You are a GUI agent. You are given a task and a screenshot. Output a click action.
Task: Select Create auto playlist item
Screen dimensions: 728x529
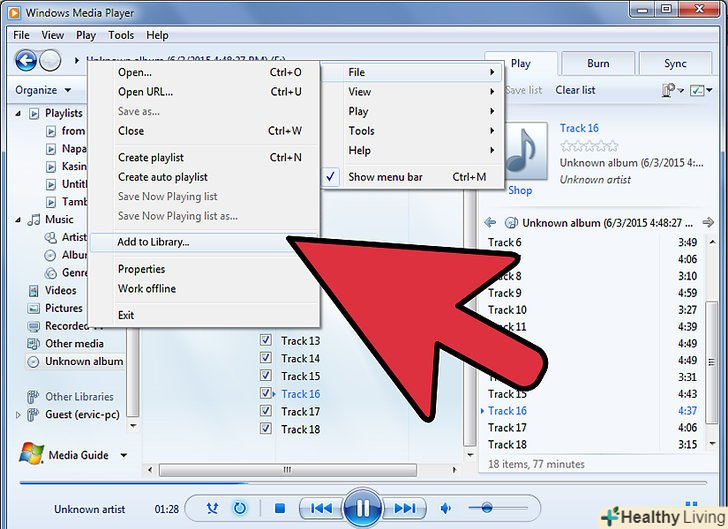(x=203, y=177)
